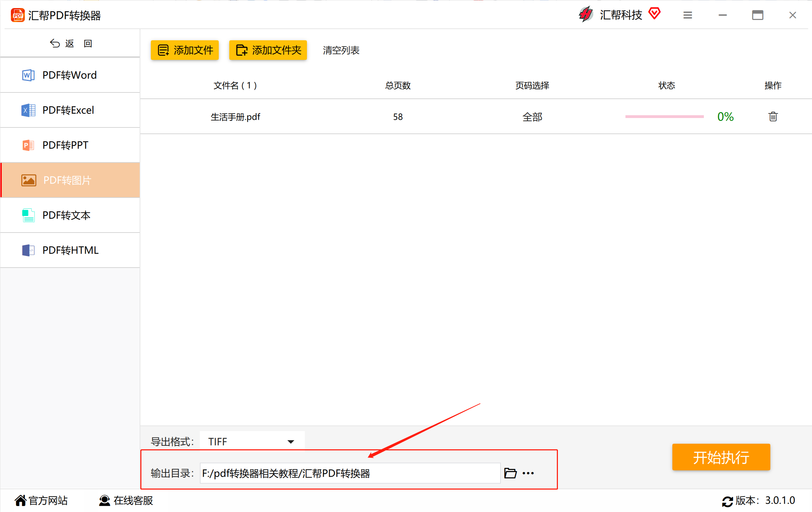This screenshot has height=512, width=812.
Task: Click the Word icon beside PDF转Word
Action: 28,75
